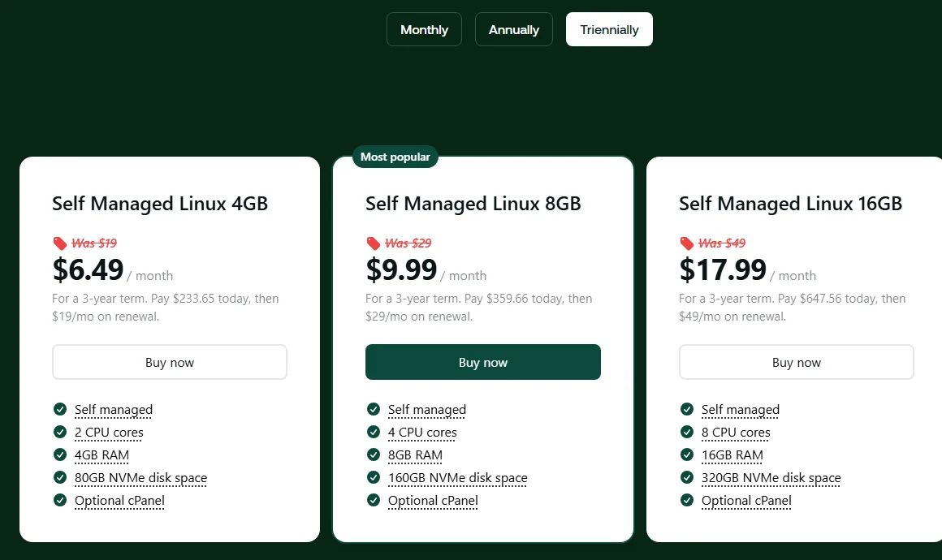Click the Most popular badge
942x560 pixels.
(x=395, y=157)
